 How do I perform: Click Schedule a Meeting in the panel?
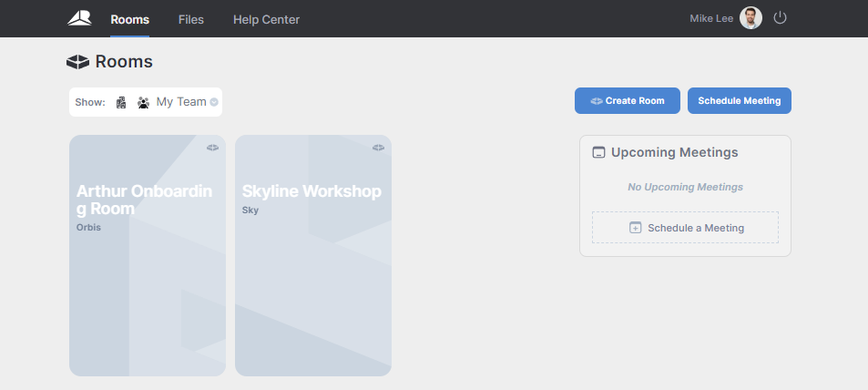pyautogui.click(x=685, y=228)
